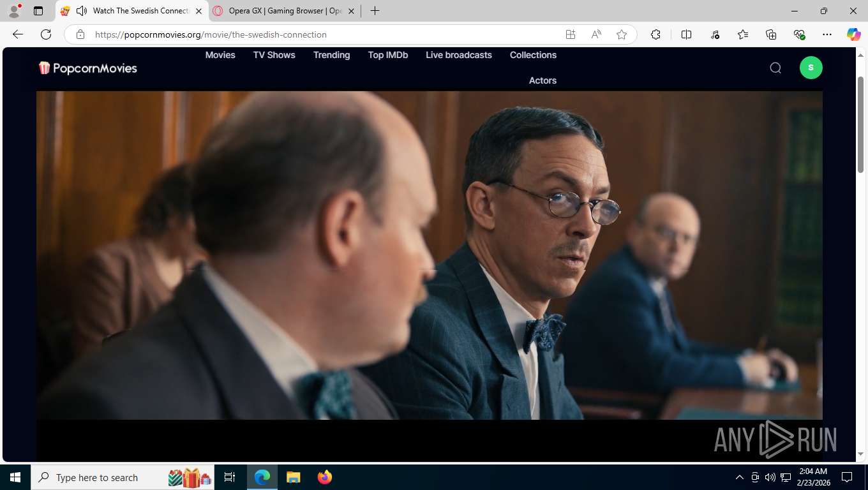Close the Swedish Connection tab

198,11
